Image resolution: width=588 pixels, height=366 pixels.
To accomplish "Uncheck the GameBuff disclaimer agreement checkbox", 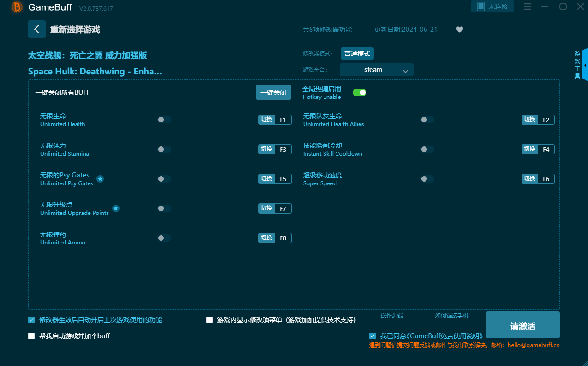I will [372, 336].
